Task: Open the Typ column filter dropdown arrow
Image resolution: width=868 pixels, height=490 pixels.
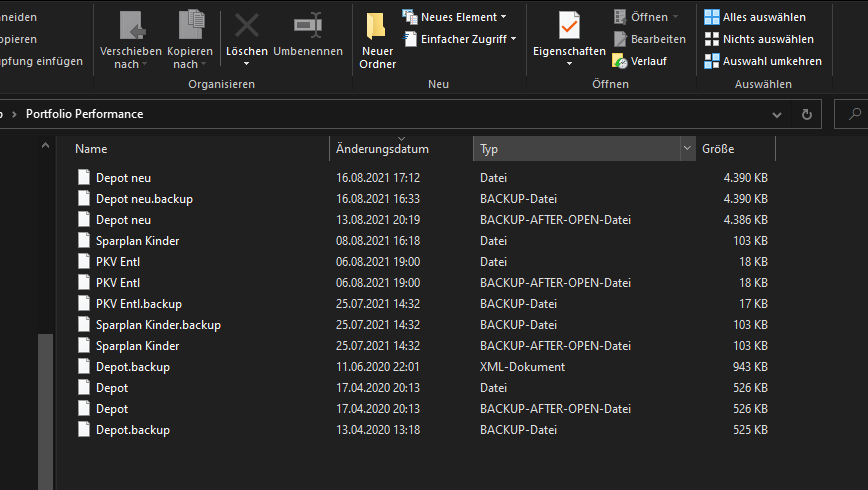Action: (x=687, y=149)
